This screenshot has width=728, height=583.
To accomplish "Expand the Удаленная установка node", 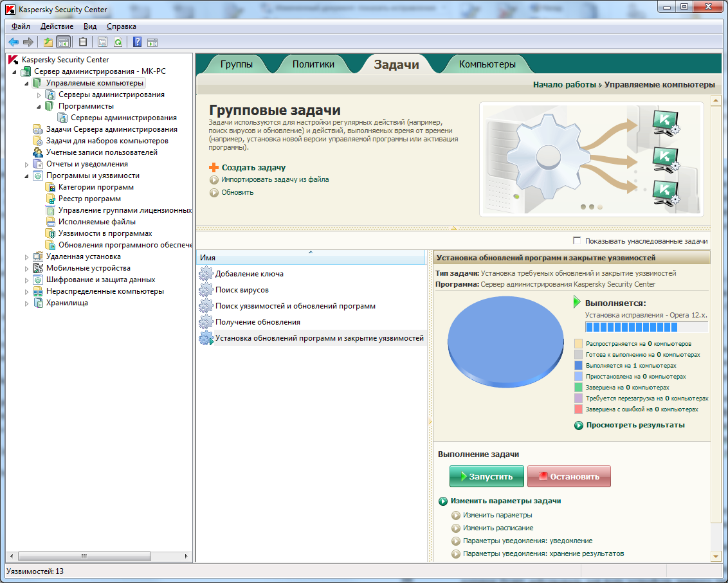I will [26, 256].
